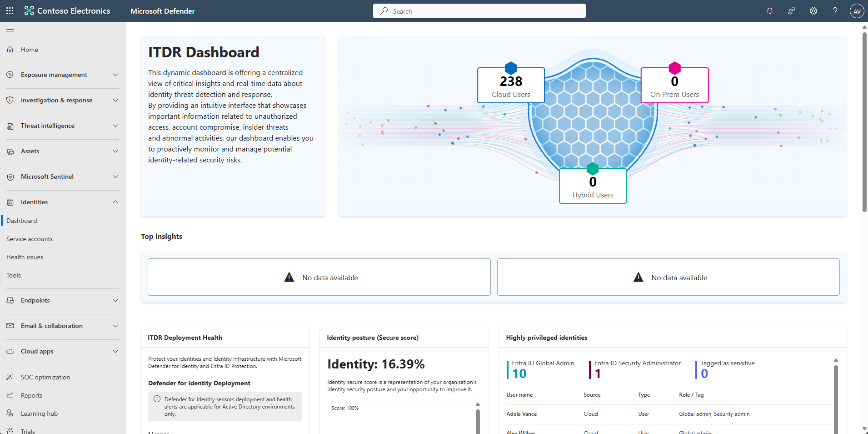868x434 pixels.
Task: Click the SOC optimization wand icon
Action: coord(10,377)
